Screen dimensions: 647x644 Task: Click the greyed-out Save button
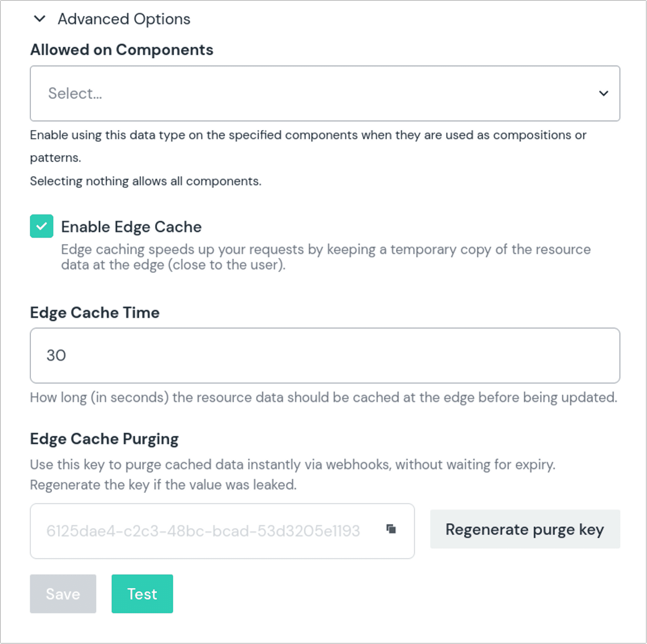(63, 594)
